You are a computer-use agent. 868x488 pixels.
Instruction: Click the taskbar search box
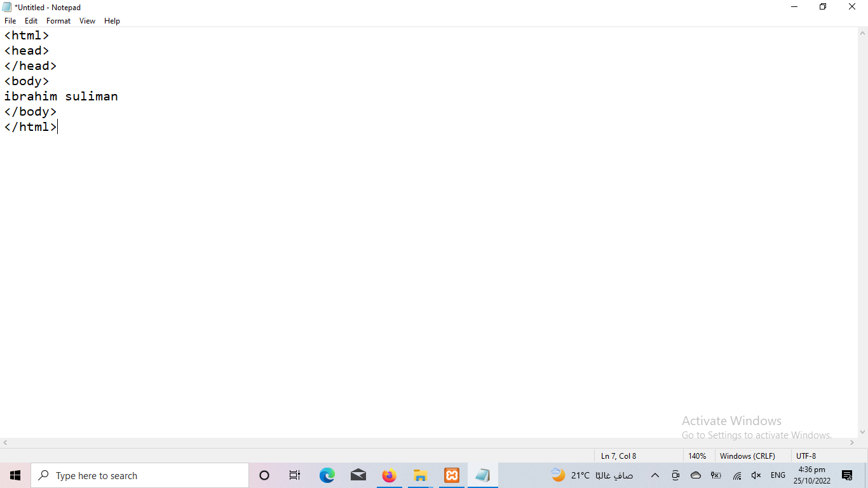pos(140,475)
